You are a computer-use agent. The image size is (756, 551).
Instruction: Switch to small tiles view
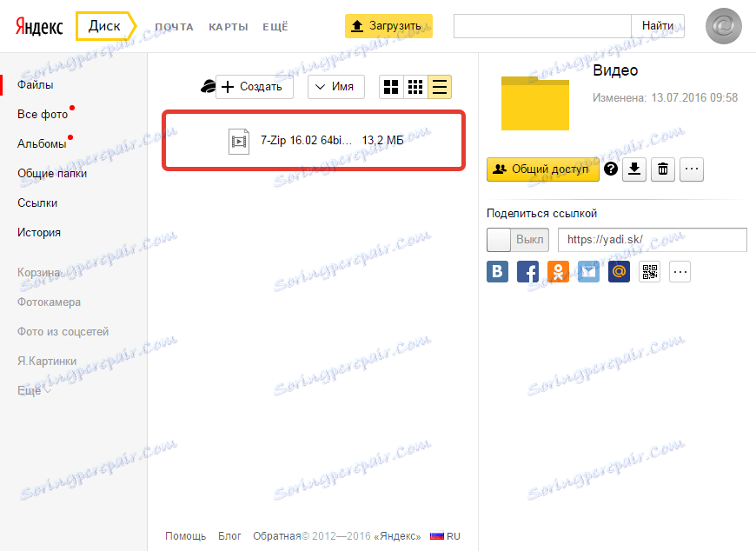(x=415, y=87)
